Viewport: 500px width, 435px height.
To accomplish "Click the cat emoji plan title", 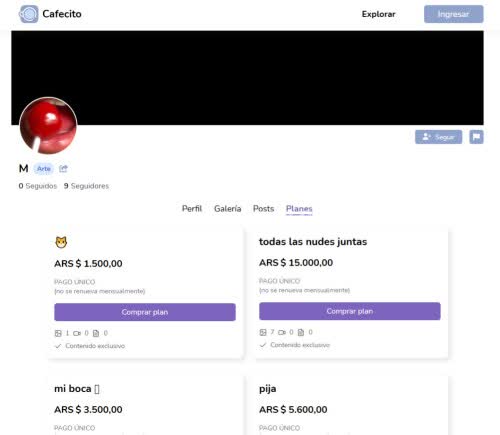I will click(61, 242).
